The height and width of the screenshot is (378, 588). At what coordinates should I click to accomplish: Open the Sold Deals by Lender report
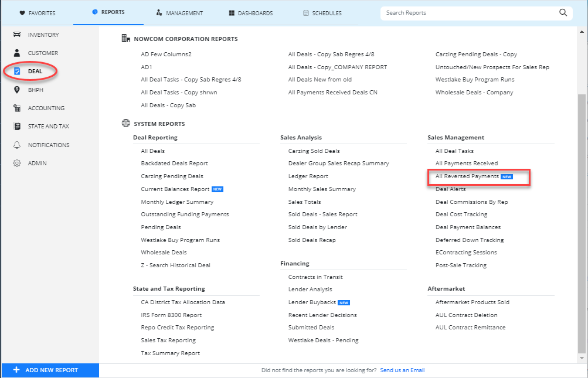click(318, 227)
